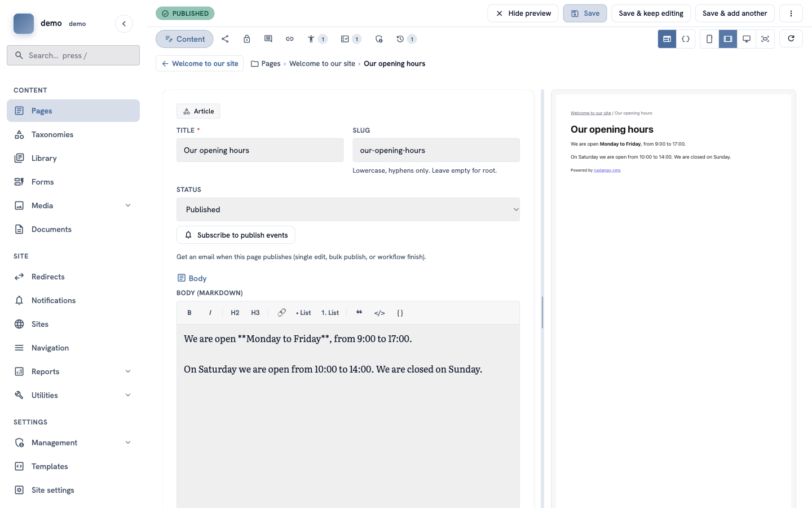Insert a bulleted list
Image resolution: width=812 pixels, height=508 pixels.
coord(303,313)
